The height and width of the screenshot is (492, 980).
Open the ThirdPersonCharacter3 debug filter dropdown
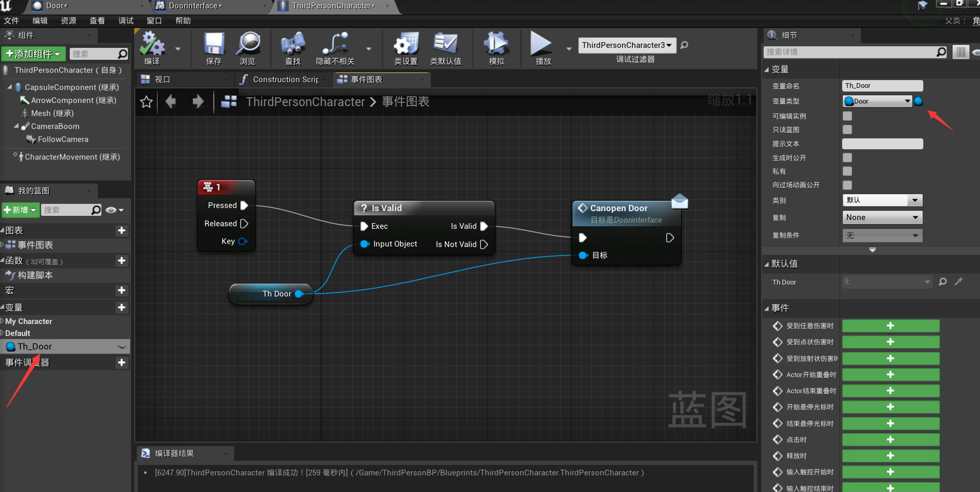(x=627, y=45)
